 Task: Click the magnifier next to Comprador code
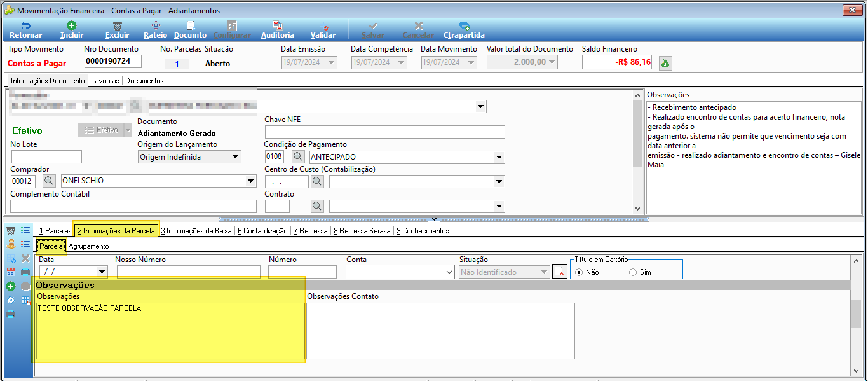click(50, 181)
